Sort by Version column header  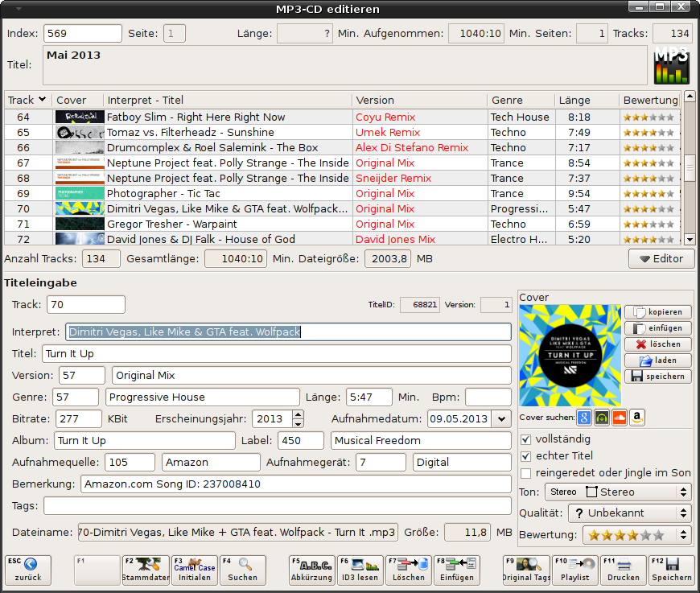pos(420,100)
